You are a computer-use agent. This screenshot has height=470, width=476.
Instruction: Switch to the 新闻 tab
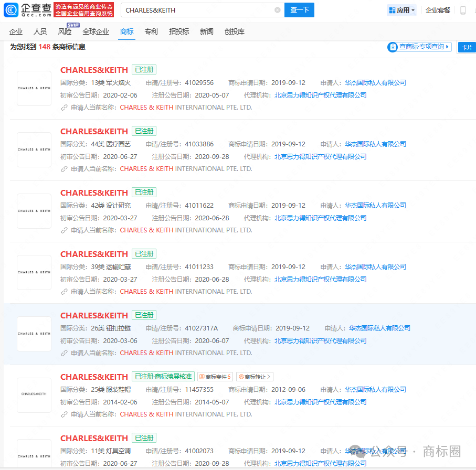click(206, 31)
